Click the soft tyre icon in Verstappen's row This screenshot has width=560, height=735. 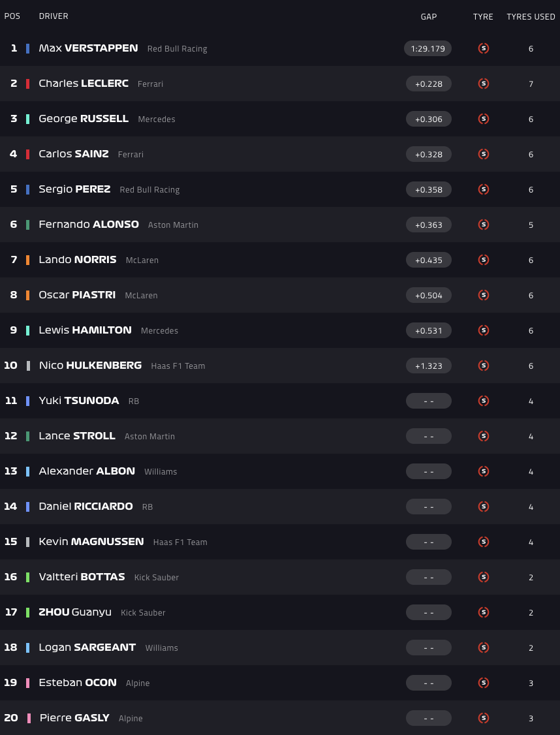(x=484, y=48)
